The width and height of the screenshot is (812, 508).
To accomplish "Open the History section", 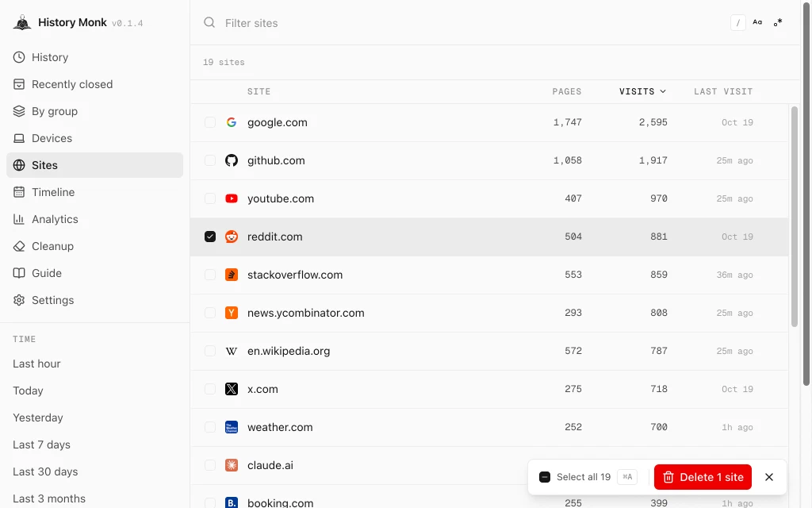I will (95, 57).
